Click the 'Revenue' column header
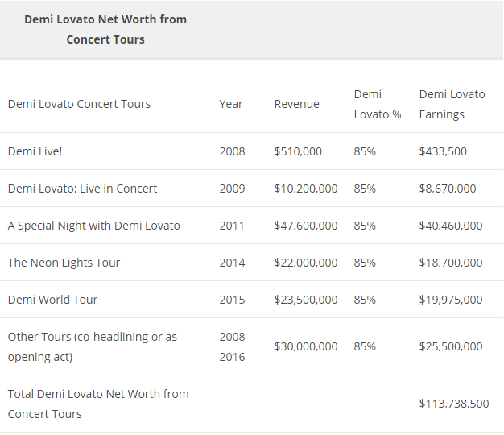The height and width of the screenshot is (435, 504). (x=296, y=104)
